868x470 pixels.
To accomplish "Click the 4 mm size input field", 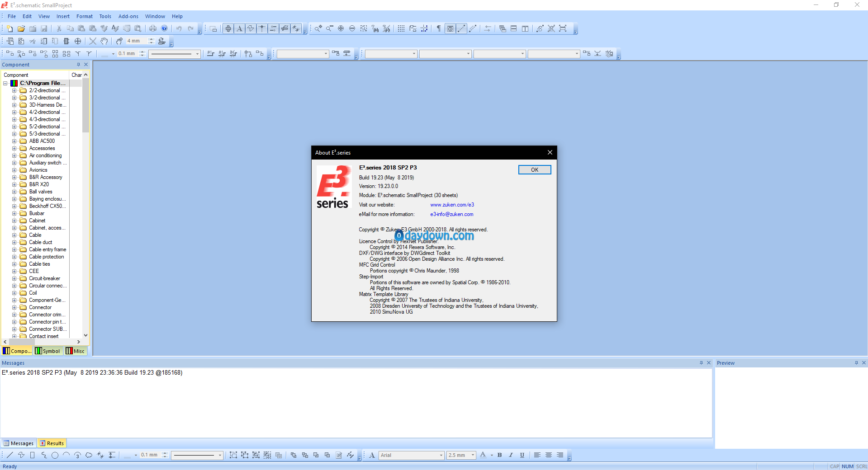I will [x=137, y=41].
